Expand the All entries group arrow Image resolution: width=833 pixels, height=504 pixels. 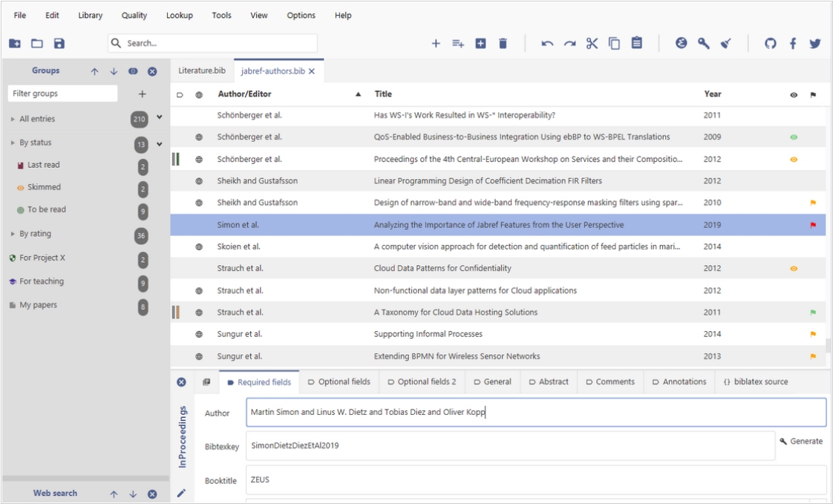coord(13,119)
